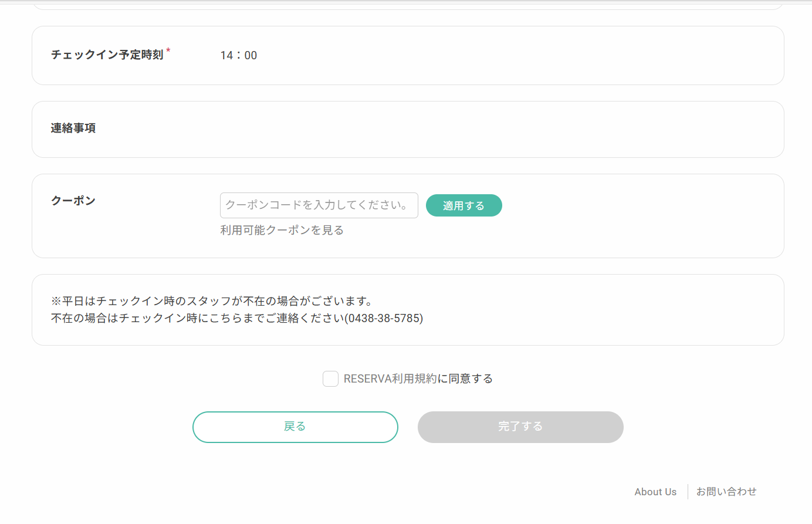The width and height of the screenshot is (812, 524).
Task: Click the coupon code input field
Action: click(x=319, y=205)
